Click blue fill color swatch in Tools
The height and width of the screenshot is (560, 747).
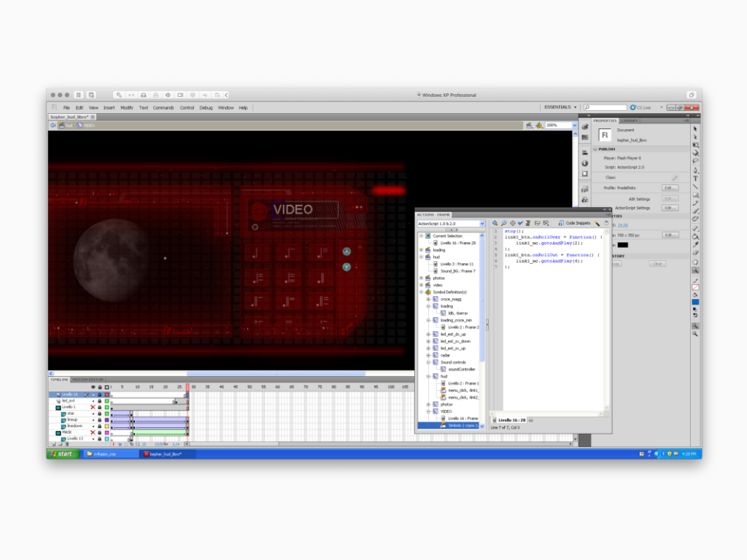[x=695, y=302]
